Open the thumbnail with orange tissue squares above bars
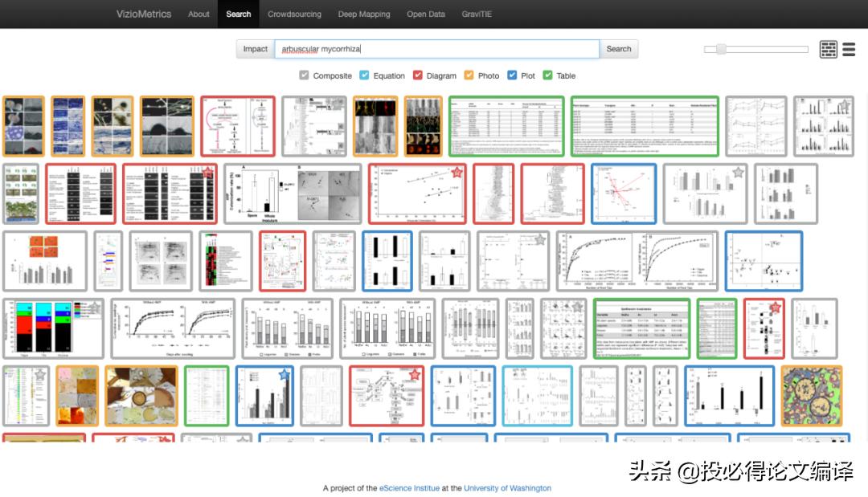Image resolution: width=868 pixels, height=497 pixels. pos(45,262)
